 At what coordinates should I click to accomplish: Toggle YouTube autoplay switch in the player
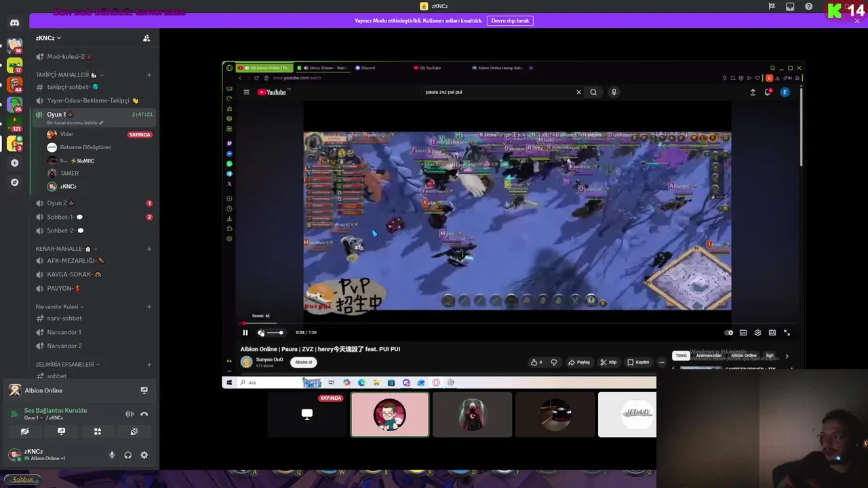(x=728, y=333)
